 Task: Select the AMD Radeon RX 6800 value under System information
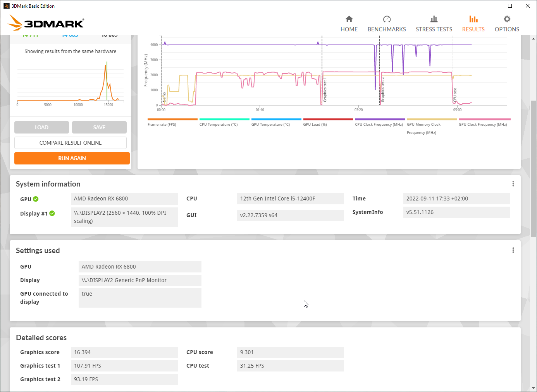124,199
